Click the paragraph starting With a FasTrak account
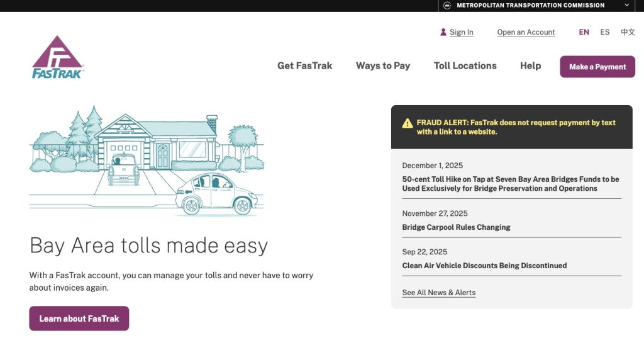This screenshot has width=644, height=355. (x=171, y=281)
